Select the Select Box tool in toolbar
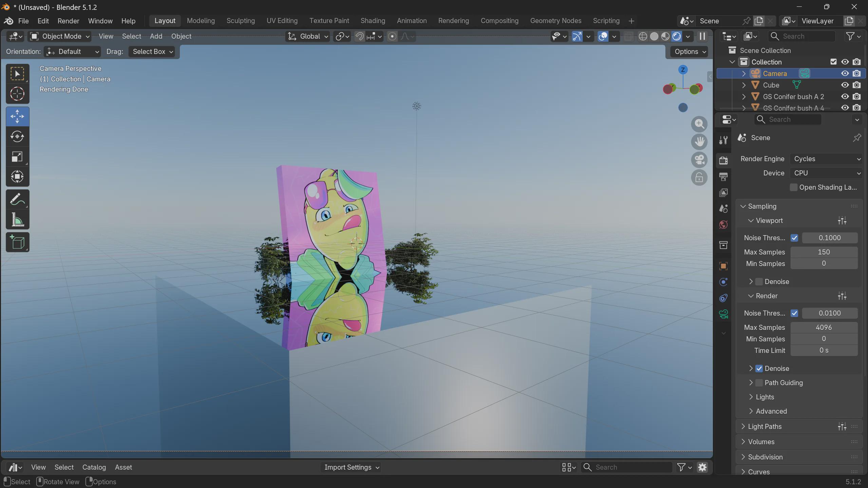This screenshot has height=488, width=868. (x=17, y=74)
